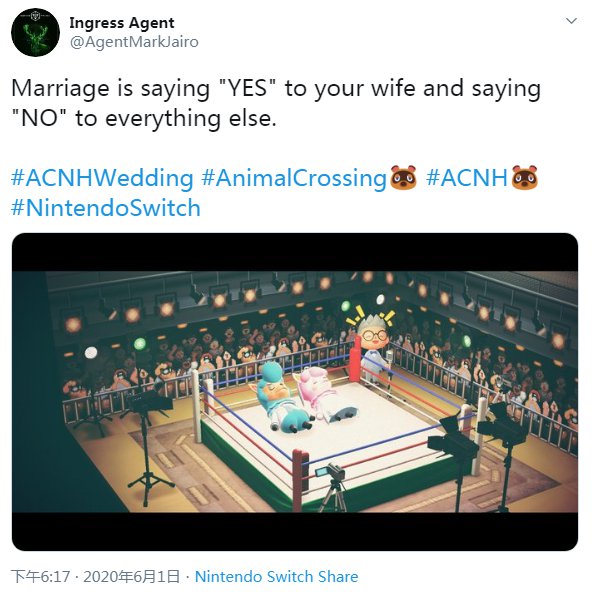Click the Tom Nook emoji after #ACNH
Viewport: 592px width, 592px height.
coord(524,177)
